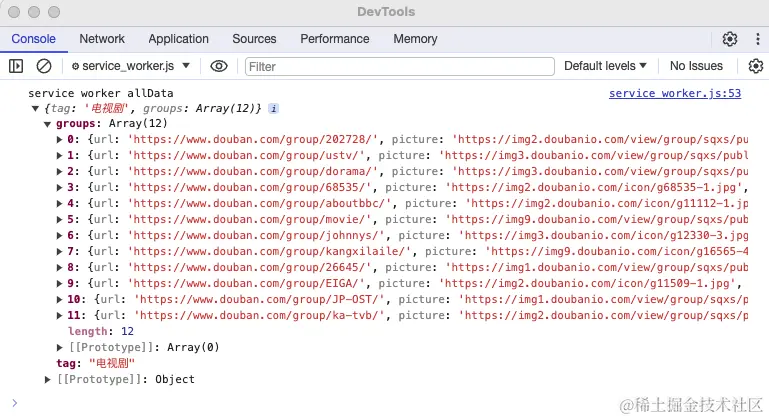
Task: Click the No Issues indicator
Action: pyautogui.click(x=696, y=66)
